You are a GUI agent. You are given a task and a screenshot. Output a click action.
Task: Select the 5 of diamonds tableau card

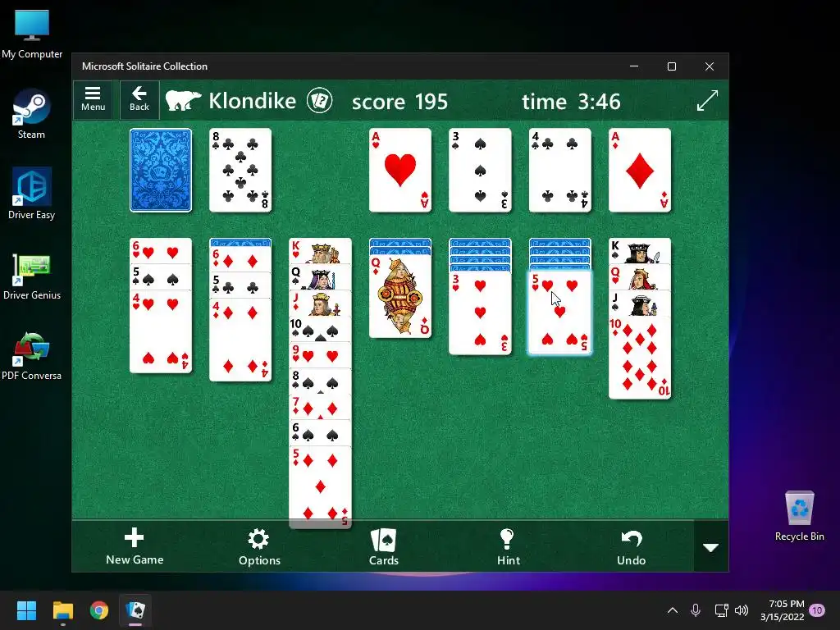[x=321, y=486]
